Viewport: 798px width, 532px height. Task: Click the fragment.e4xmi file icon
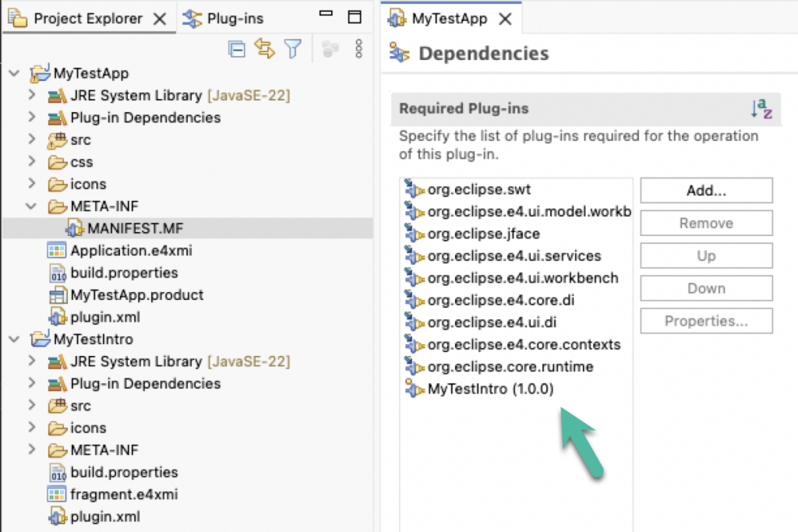[x=56, y=494]
